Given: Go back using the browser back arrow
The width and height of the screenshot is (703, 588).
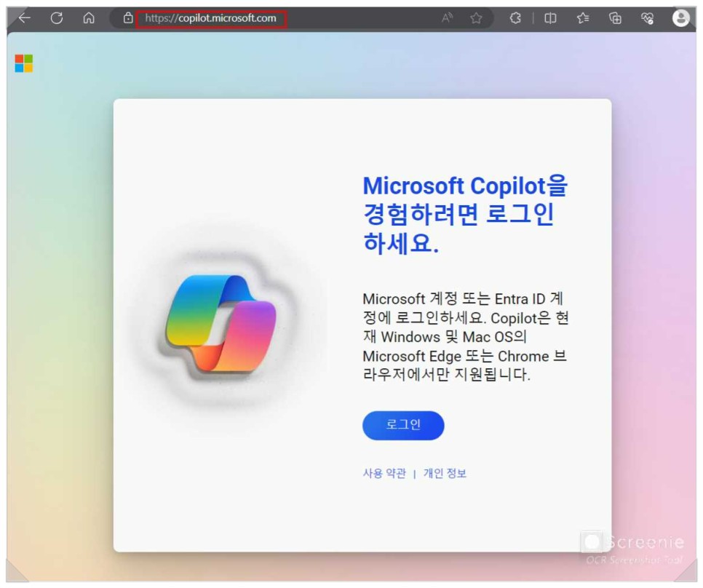Looking at the screenshot, I should click(24, 18).
